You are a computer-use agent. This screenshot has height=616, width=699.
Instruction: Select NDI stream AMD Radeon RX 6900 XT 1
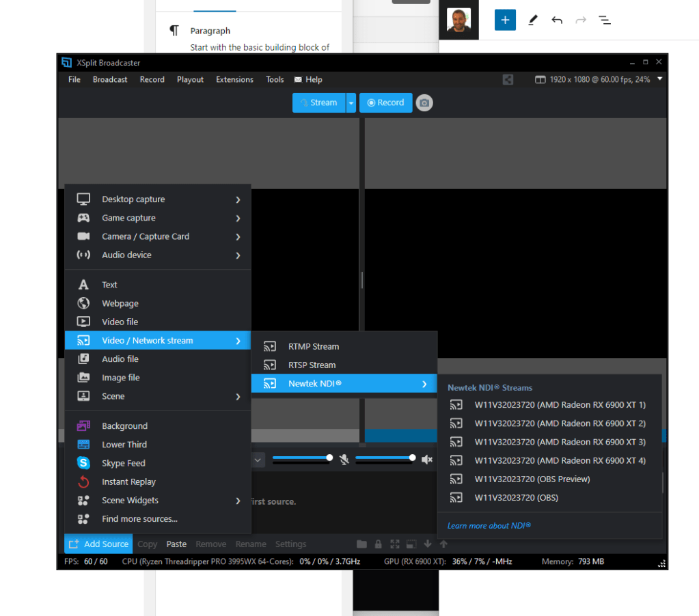click(x=549, y=405)
